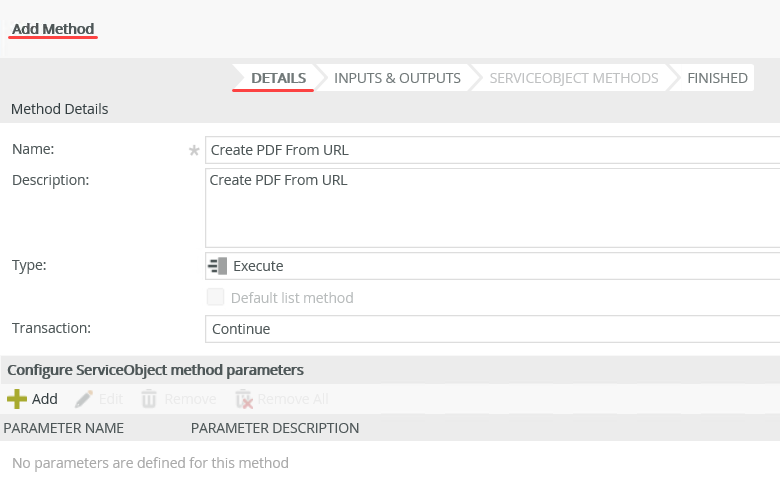780x494 pixels.
Task: Click the Transaction: field label
Action: (x=51, y=328)
